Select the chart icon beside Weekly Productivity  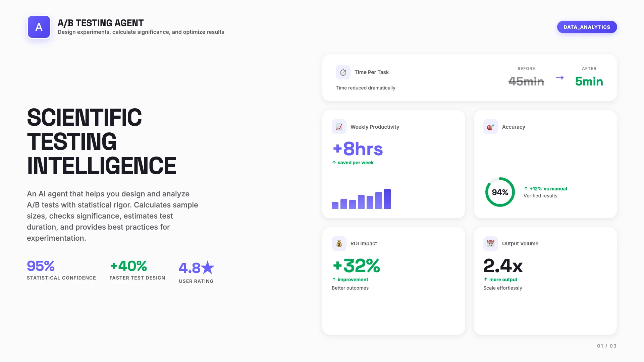point(339,127)
